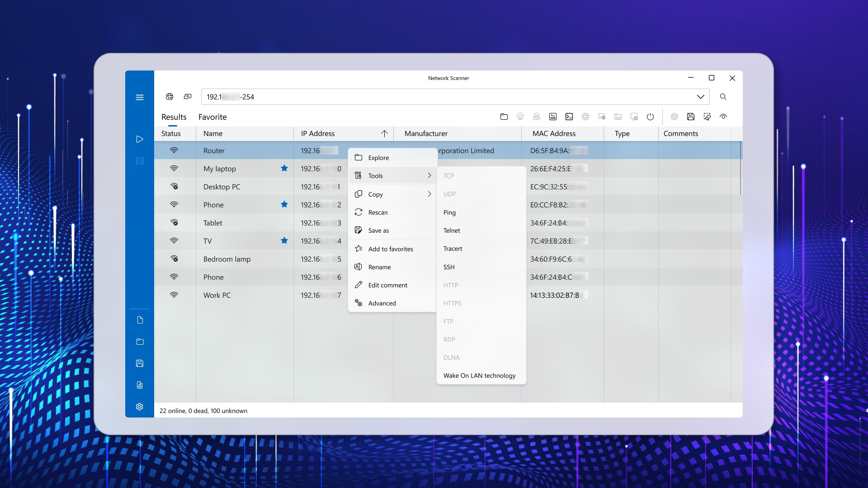The image size is (868, 488).
Task: Pause the scan using the sidebar pause icon
Action: click(x=140, y=161)
